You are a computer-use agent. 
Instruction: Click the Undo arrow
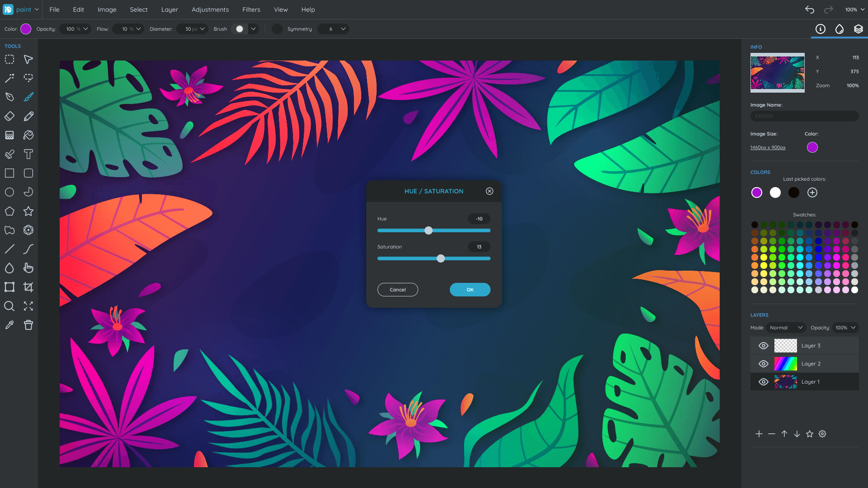point(809,9)
